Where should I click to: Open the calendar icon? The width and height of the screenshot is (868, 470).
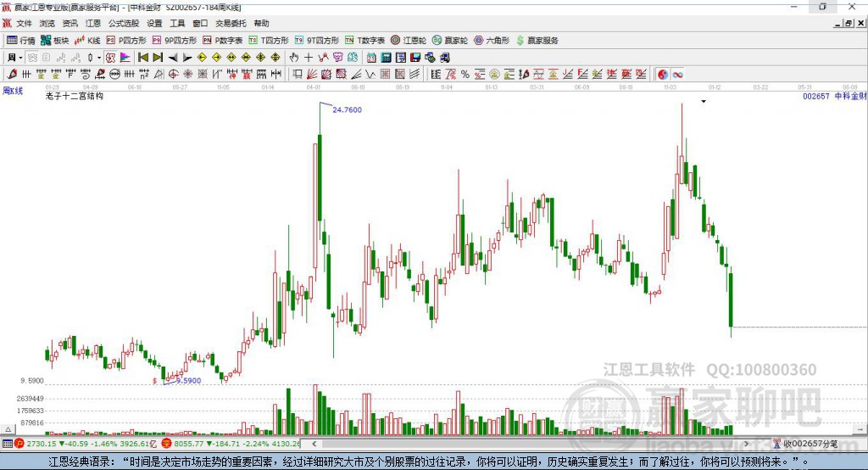[x=371, y=58]
